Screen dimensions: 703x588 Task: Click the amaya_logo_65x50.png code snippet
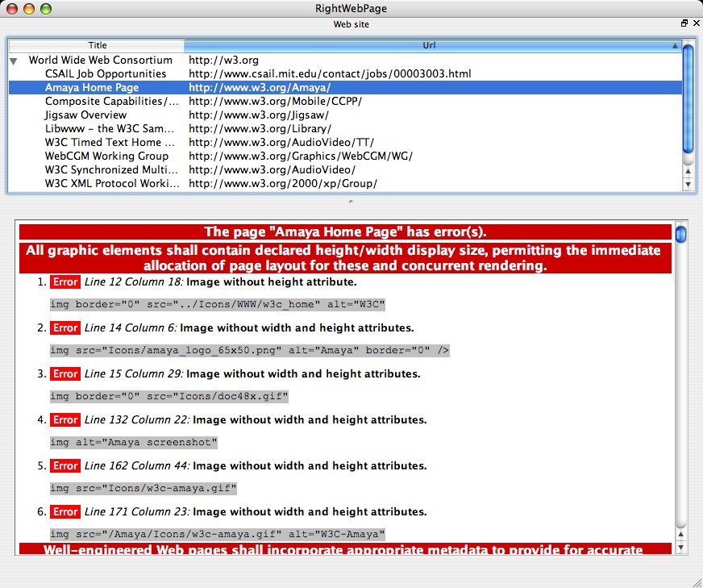pyautogui.click(x=250, y=350)
